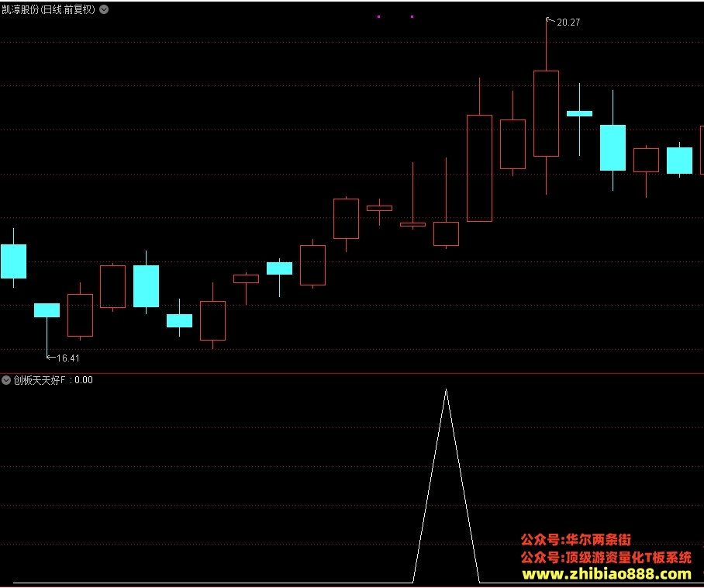Click the red divider between chart panes
The height and width of the screenshot is (588, 704).
(x=352, y=373)
